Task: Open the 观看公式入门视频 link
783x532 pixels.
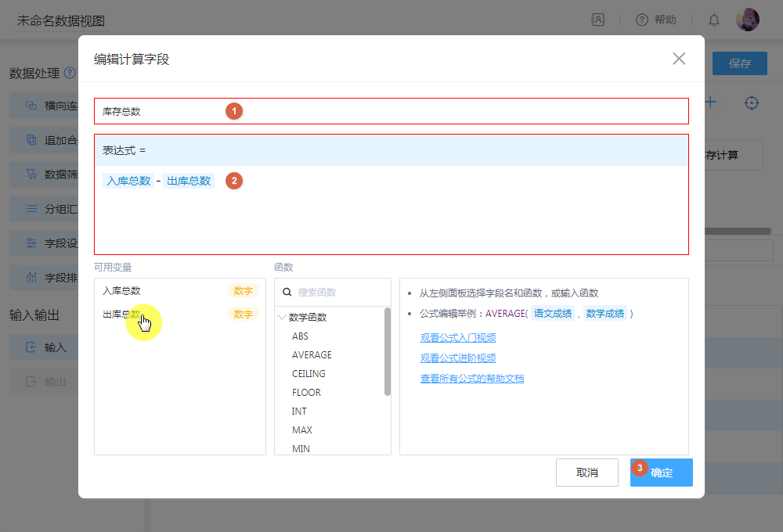Action: tap(458, 338)
